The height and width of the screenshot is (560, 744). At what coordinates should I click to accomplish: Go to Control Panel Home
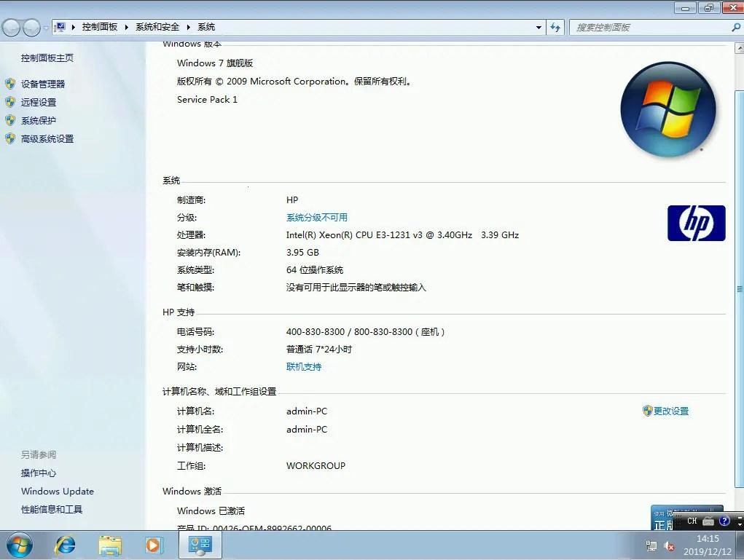[x=47, y=58]
